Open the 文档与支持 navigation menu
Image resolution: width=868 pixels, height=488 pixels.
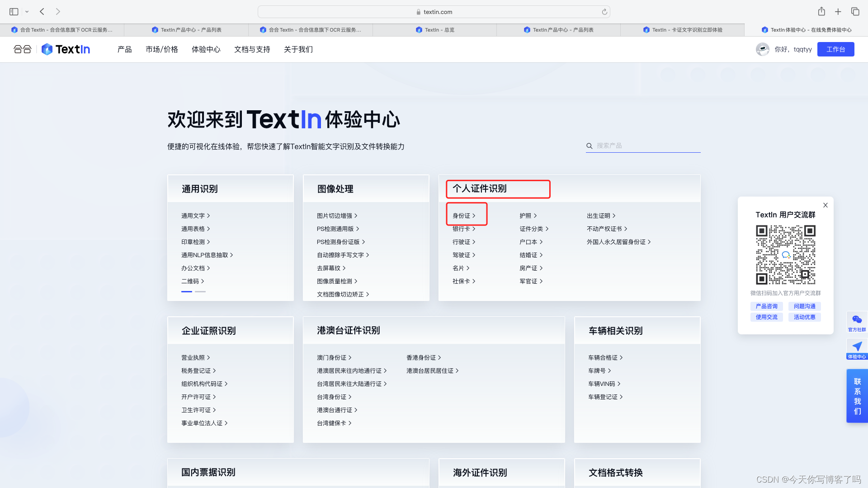252,49
